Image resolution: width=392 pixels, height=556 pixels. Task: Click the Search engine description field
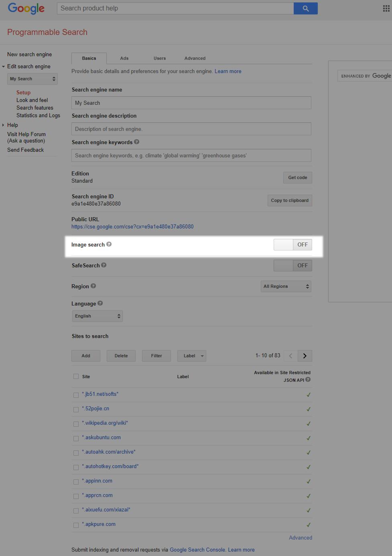point(191,129)
